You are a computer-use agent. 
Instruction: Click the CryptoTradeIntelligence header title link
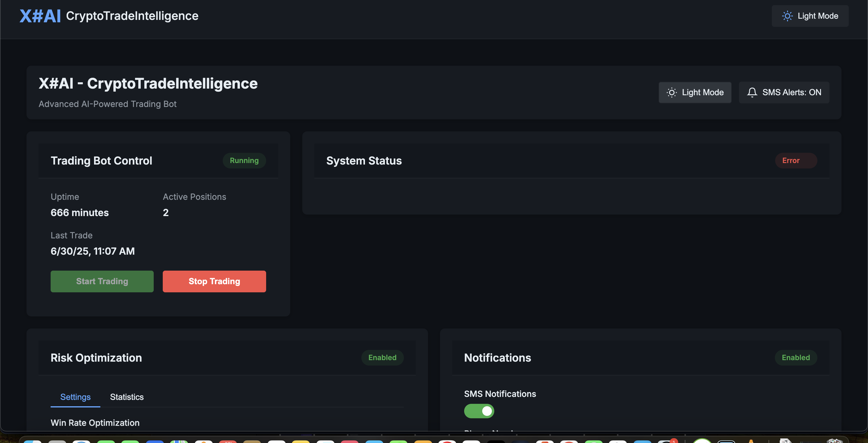pyautogui.click(x=132, y=16)
